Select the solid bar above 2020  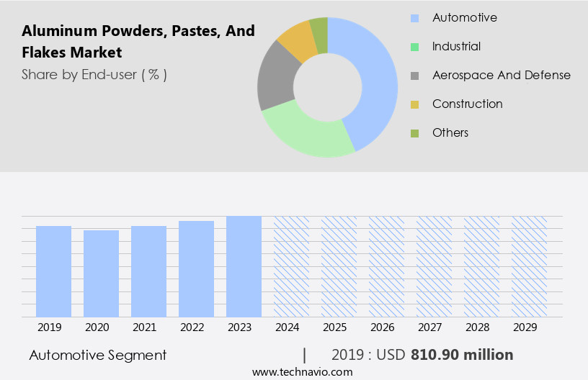pos(101,273)
